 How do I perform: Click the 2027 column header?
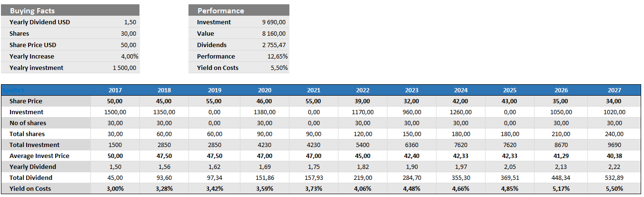tap(614, 90)
